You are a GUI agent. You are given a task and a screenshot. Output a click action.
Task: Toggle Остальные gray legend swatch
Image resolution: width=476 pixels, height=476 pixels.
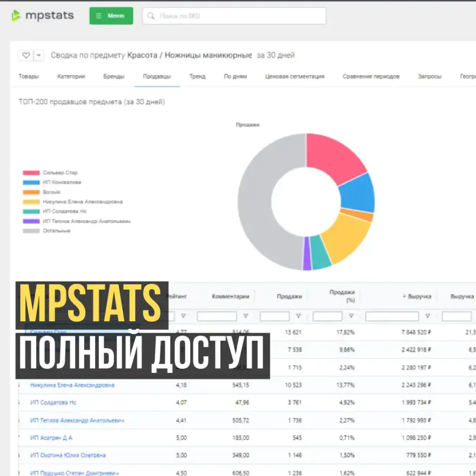[x=31, y=231]
